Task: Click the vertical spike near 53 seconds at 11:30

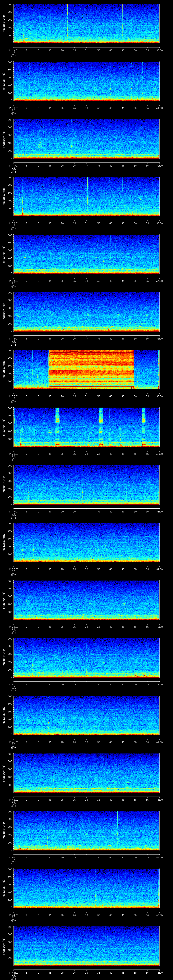Action: coord(142,79)
